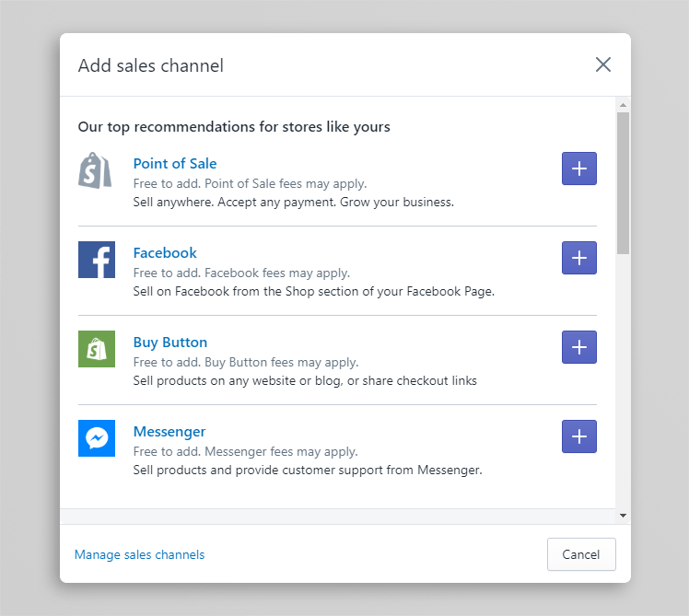Click the empty scrollbar track below thumb

click(x=624, y=387)
